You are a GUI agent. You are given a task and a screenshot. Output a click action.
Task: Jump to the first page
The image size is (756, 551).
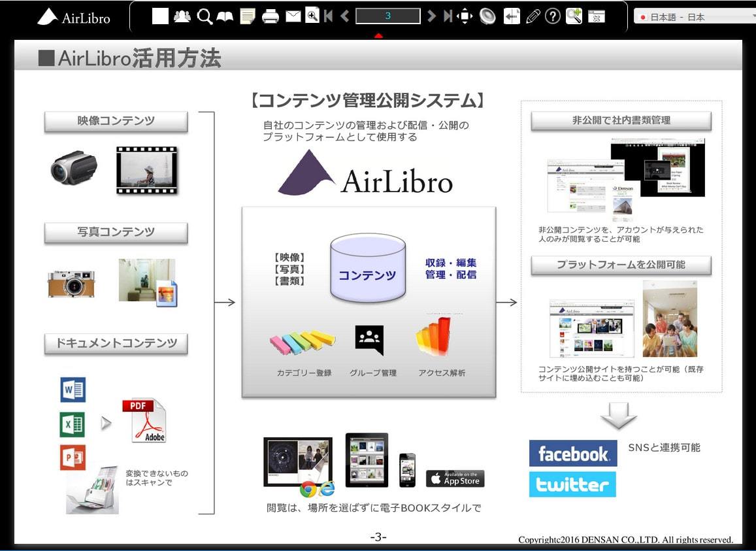coord(328,16)
